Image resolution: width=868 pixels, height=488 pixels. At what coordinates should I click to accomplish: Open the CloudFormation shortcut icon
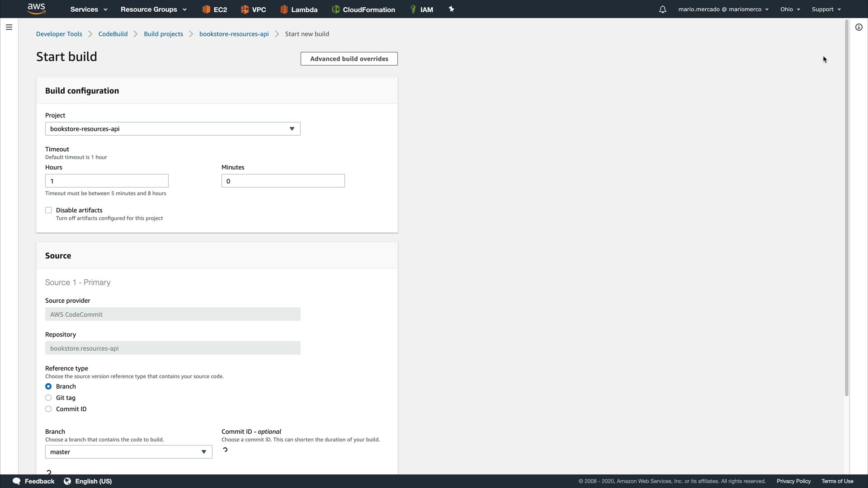[335, 9]
